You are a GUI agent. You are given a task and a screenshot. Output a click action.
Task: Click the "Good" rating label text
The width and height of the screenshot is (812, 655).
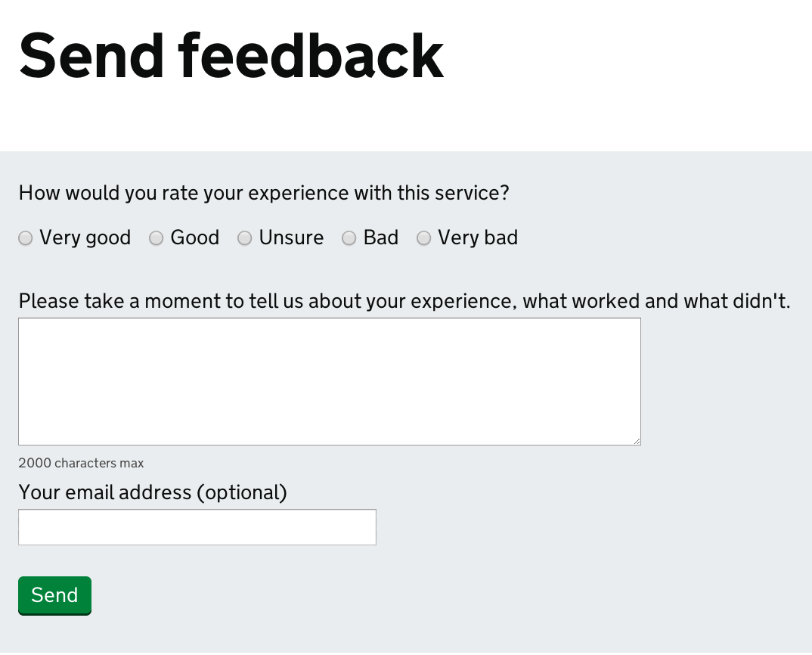pos(195,237)
